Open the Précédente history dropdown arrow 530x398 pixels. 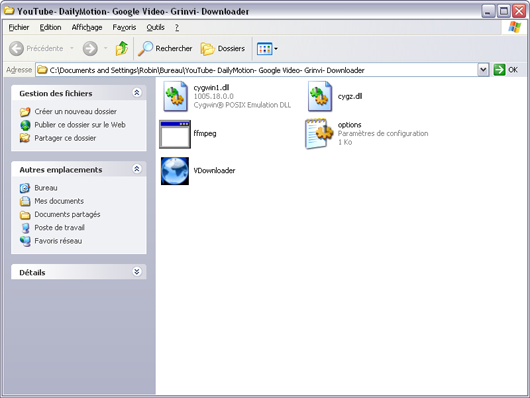pyautogui.click(x=72, y=48)
